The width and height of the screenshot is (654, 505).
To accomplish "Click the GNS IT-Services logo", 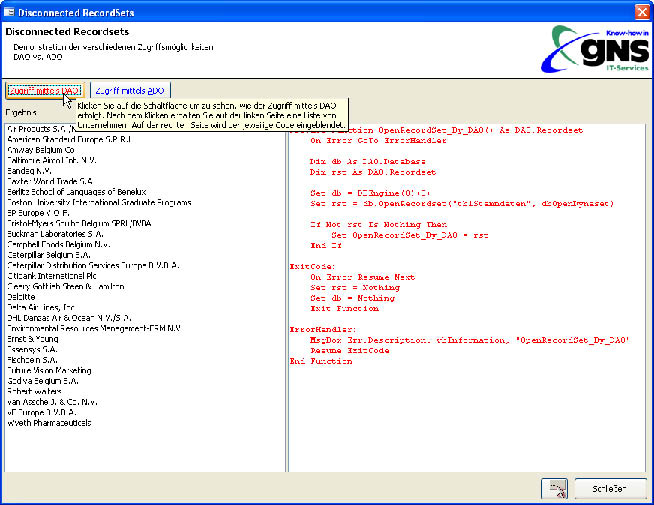I will [x=595, y=49].
